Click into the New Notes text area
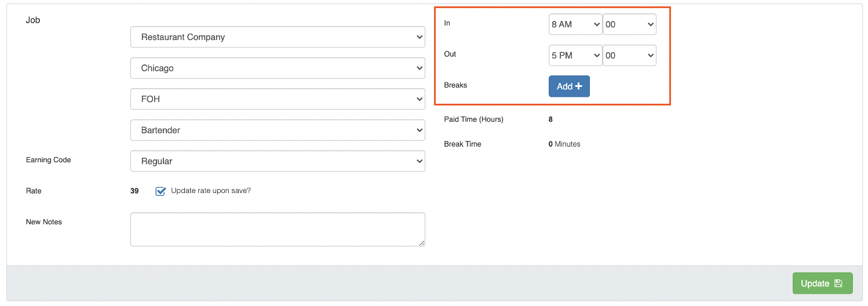 click(x=278, y=229)
